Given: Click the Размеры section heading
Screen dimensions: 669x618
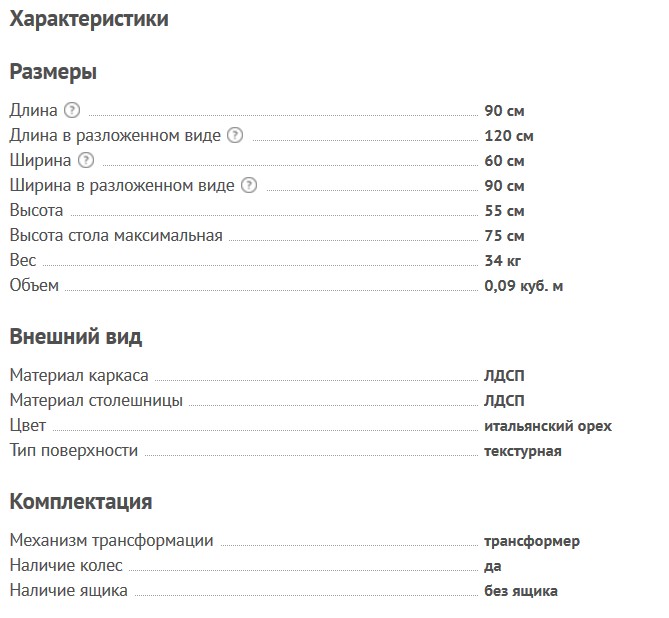Looking at the screenshot, I should [53, 72].
